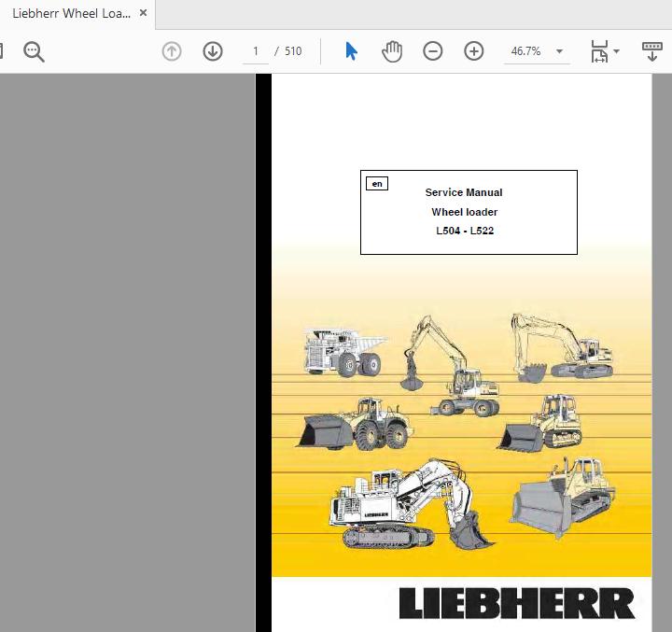Zoom out with the minus button
The image size is (672, 632).
433,51
